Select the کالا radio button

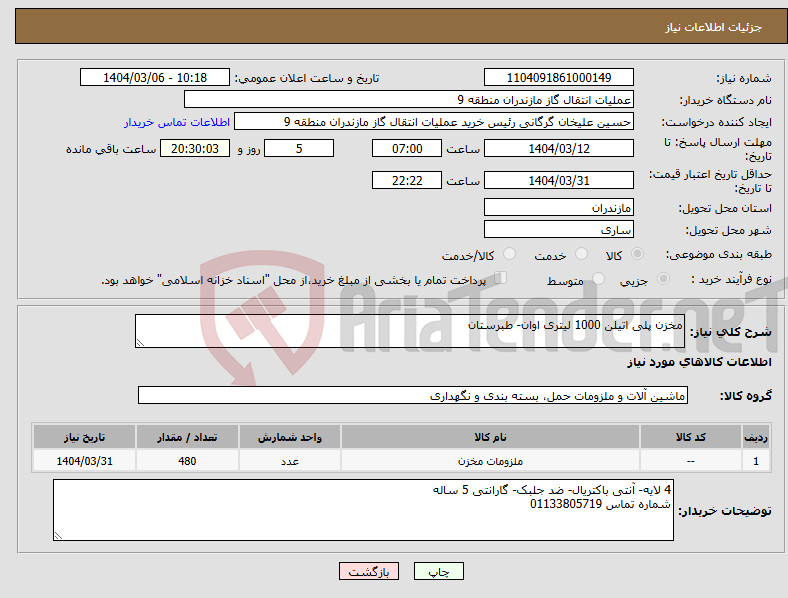(x=637, y=254)
